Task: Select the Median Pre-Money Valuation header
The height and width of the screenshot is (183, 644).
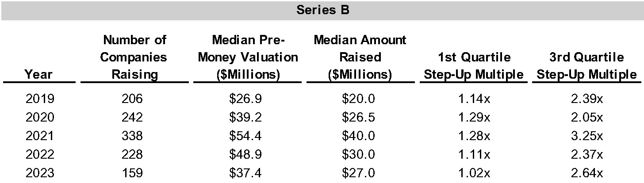Action: (248, 57)
